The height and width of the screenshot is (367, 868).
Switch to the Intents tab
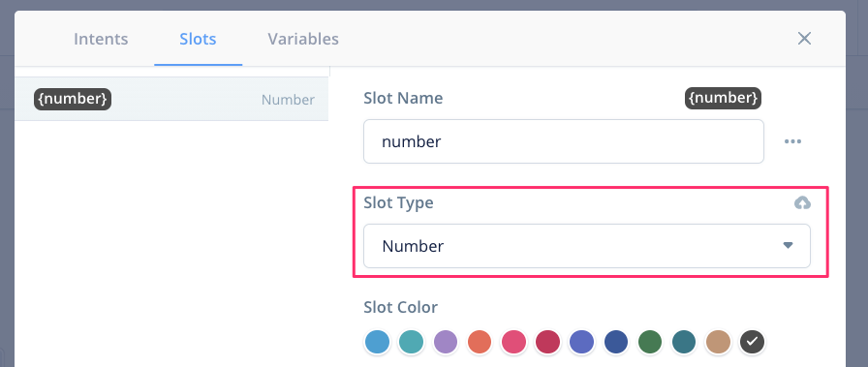click(x=101, y=39)
